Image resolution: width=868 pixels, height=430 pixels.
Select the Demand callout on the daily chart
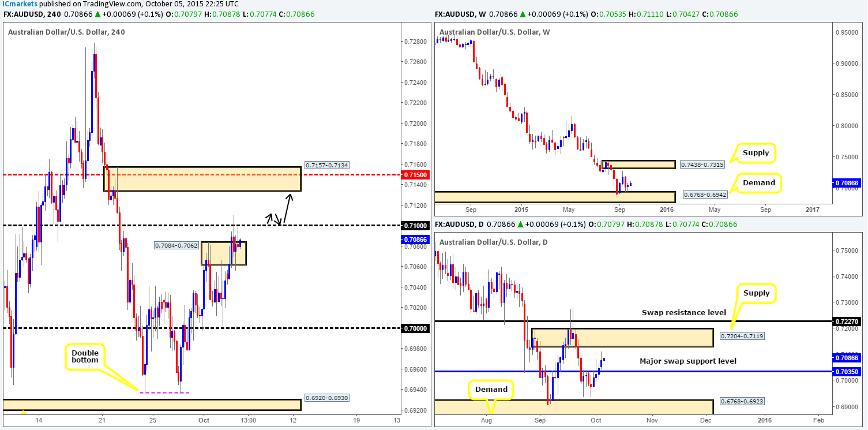(x=490, y=389)
